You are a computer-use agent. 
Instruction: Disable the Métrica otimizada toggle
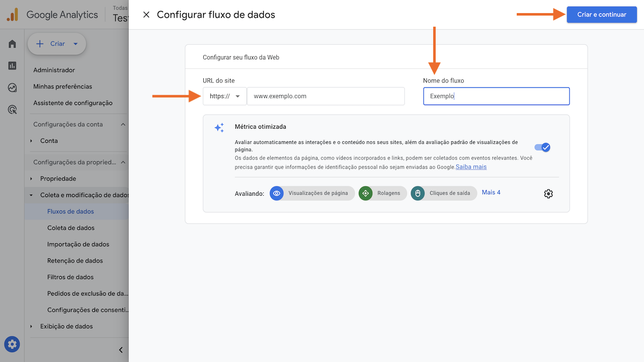(x=542, y=147)
